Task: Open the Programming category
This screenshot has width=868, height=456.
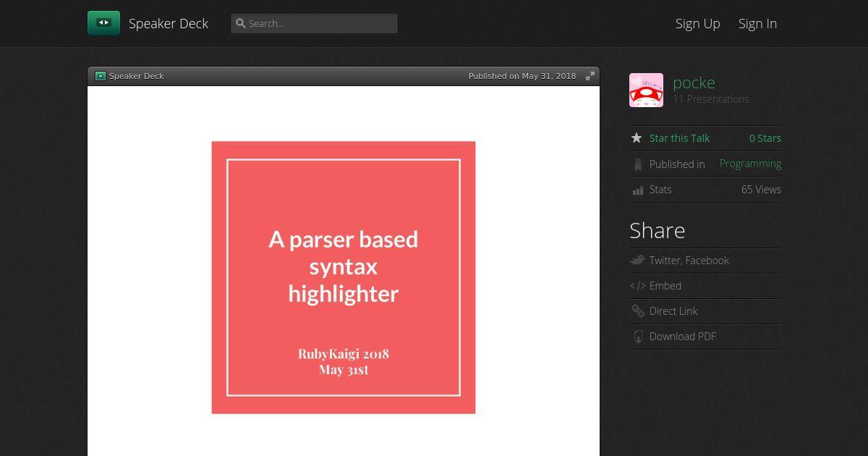Action: pyautogui.click(x=750, y=164)
